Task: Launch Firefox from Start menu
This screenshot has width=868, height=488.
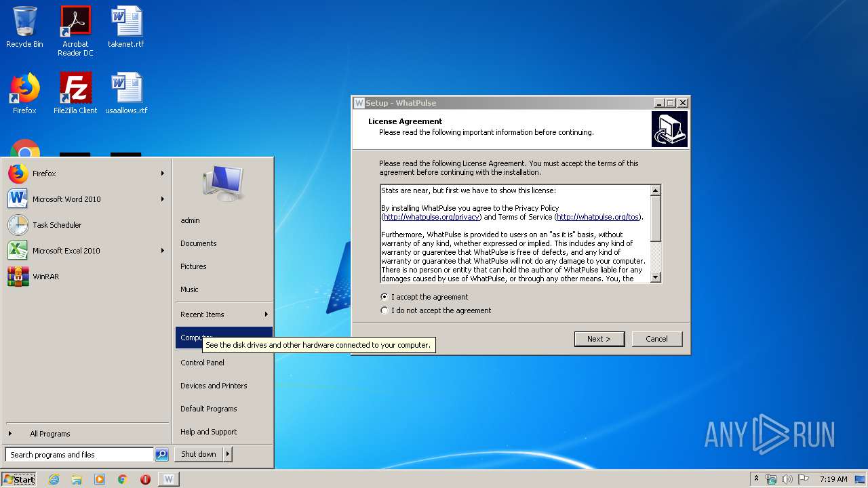Action: point(87,174)
